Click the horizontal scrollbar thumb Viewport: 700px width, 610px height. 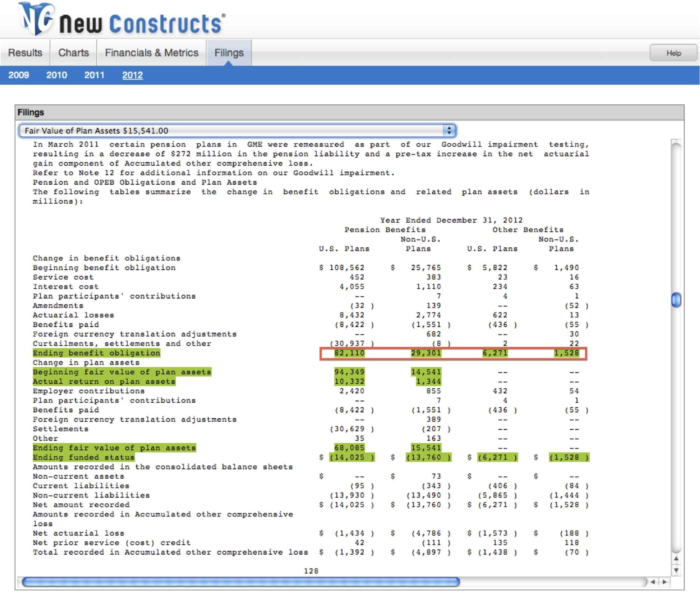tap(241, 582)
